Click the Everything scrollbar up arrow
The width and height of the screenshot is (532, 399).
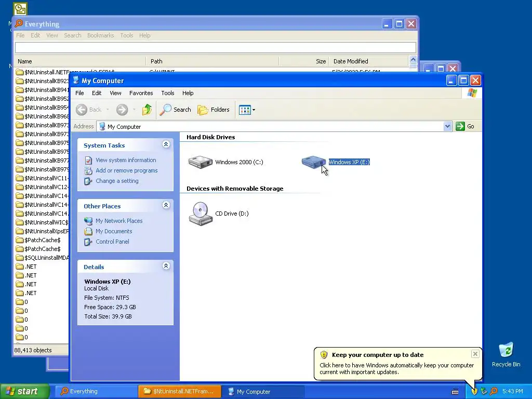[x=413, y=60]
